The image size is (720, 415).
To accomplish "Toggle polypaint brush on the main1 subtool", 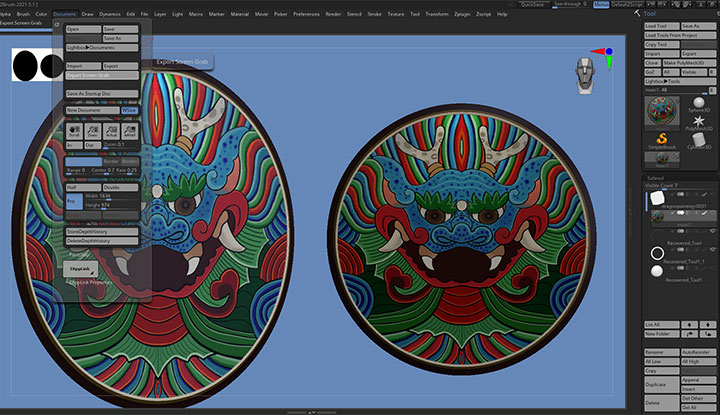I will tap(704, 213).
